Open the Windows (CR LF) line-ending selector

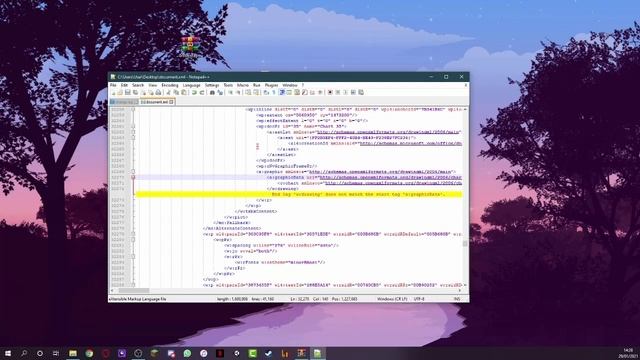pyautogui.click(x=392, y=299)
